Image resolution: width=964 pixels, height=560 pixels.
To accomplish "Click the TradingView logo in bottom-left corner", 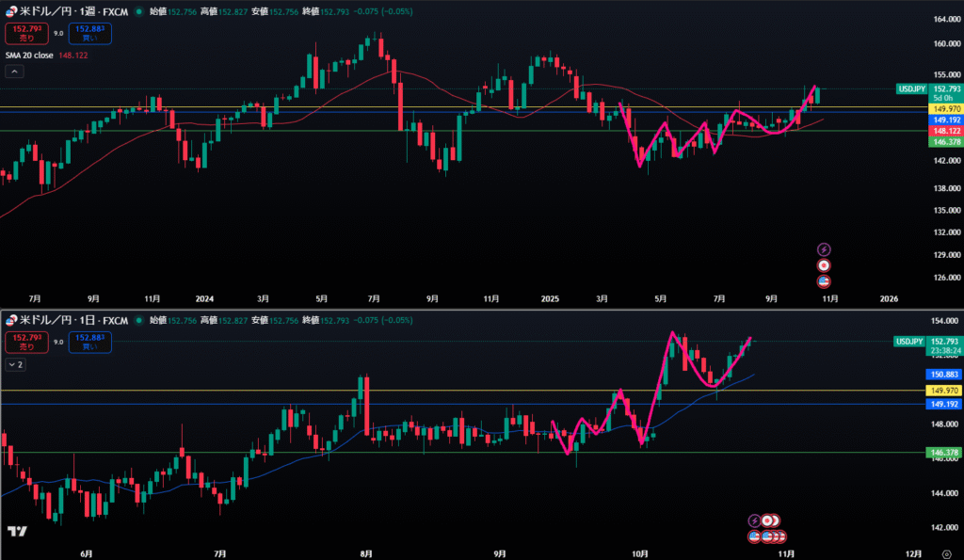I will (x=16, y=532).
